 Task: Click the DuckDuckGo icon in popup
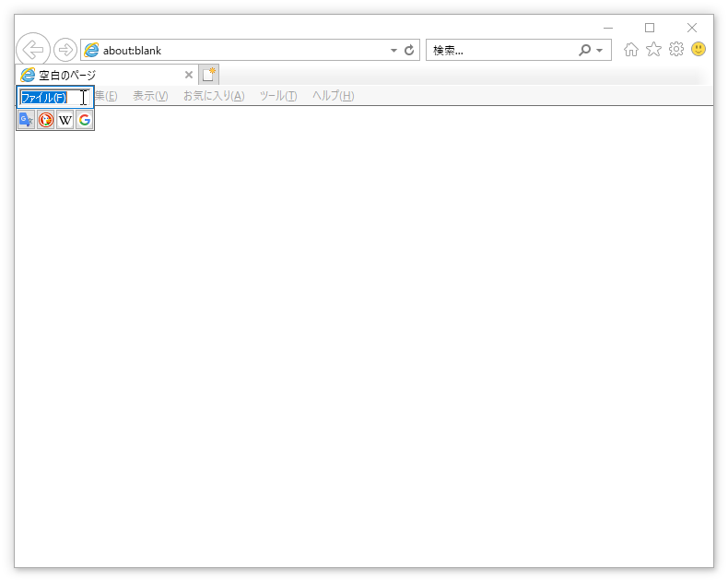(x=45, y=120)
